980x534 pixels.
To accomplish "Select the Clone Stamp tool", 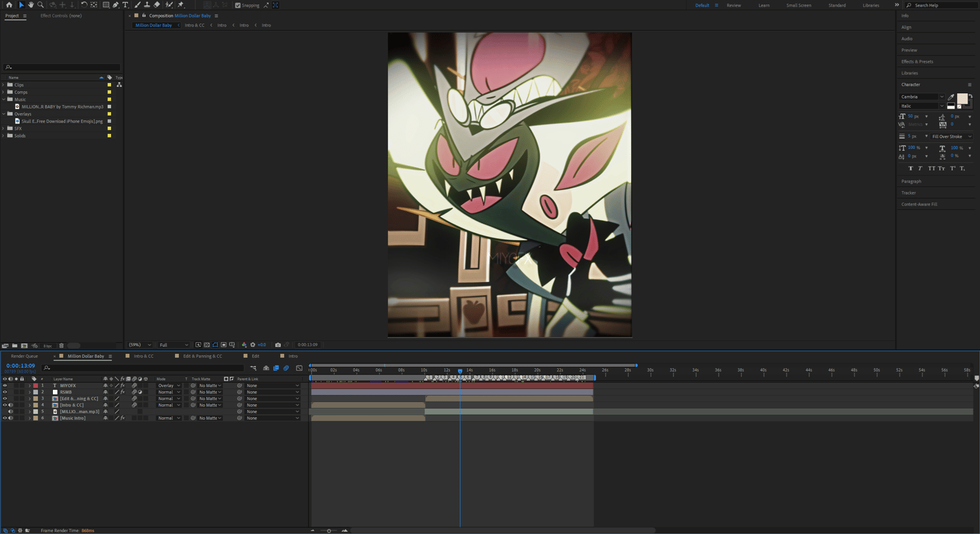I will tap(147, 5).
